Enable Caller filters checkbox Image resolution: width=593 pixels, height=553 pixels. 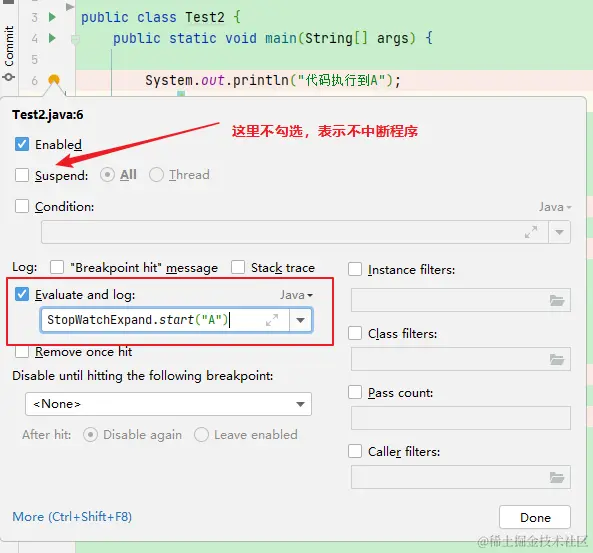355,451
